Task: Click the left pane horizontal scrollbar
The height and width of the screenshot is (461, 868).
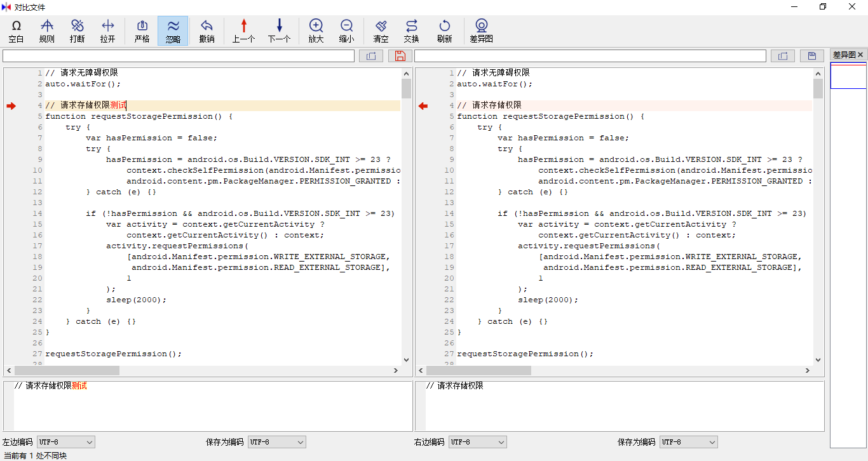Action: pyautogui.click(x=203, y=370)
